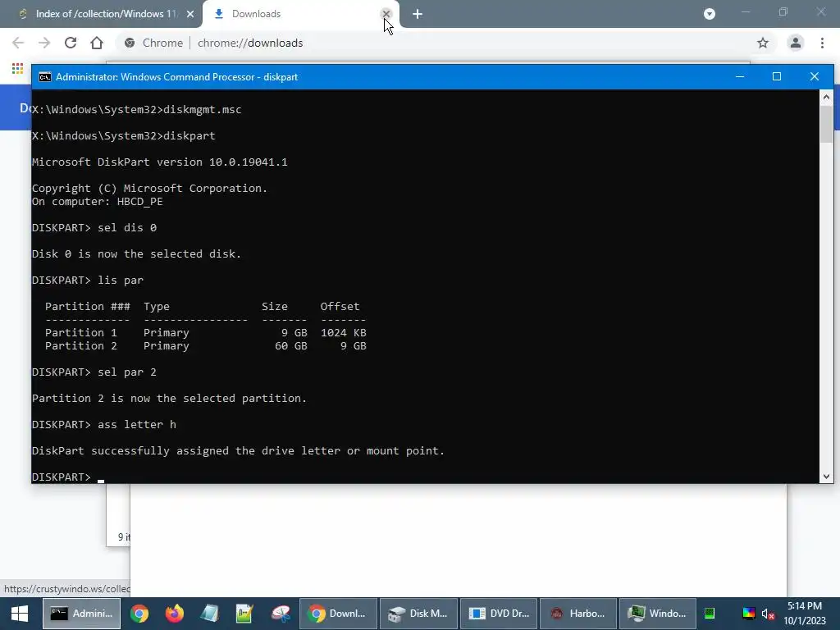
Task: Close the Index of /collection tab
Action: point(190,14)
